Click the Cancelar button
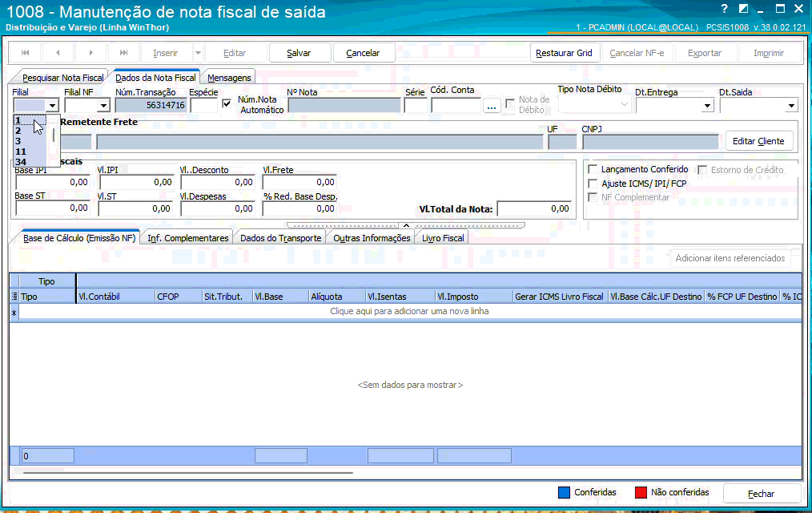Image resolution: width=812 pixels, height=513 pixels. pyautogui.click(x=363, y=53)
